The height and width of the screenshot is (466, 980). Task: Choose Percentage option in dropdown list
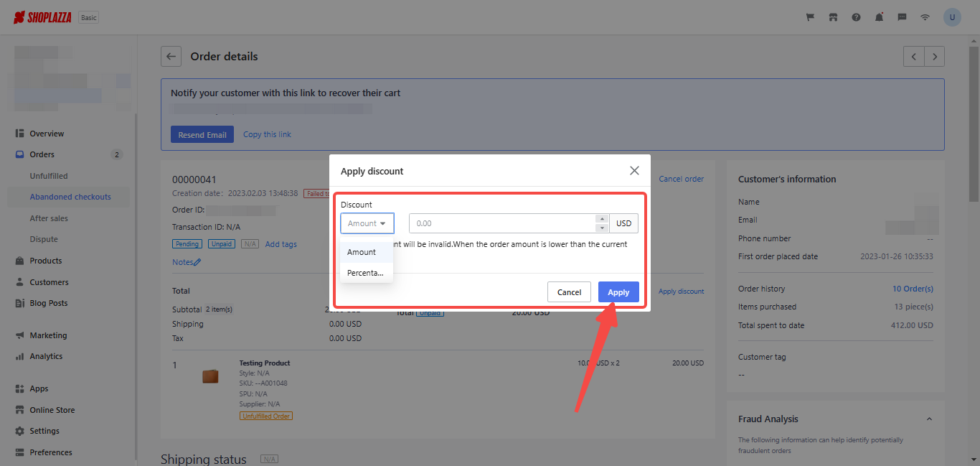pyautogui.click(x=365, y=273)
